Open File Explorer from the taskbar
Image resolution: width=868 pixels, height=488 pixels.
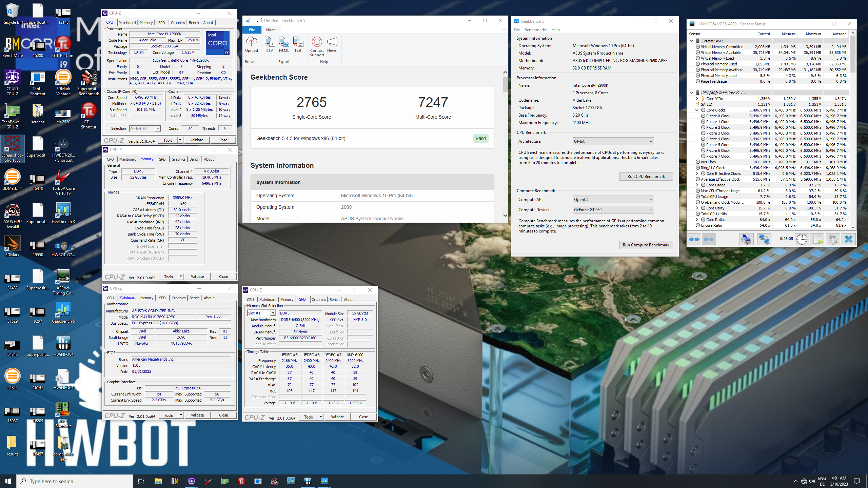[158, 481]
